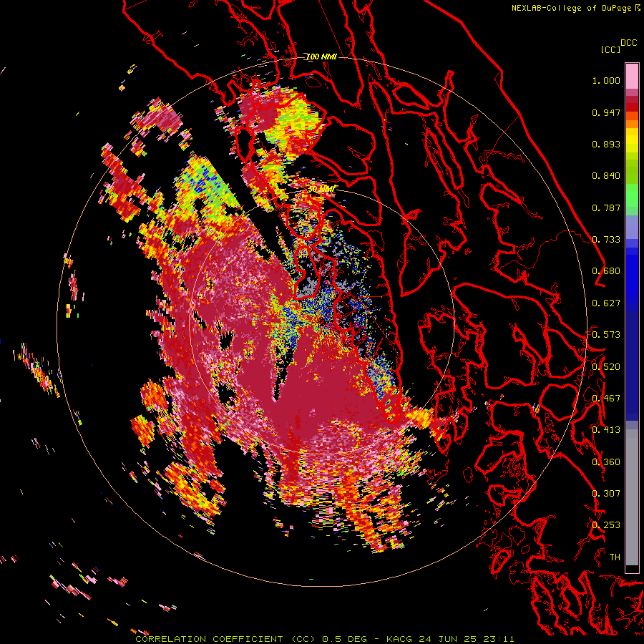Click the 100 NMI range ring label
644x644 pixels.
click(321, 57)
